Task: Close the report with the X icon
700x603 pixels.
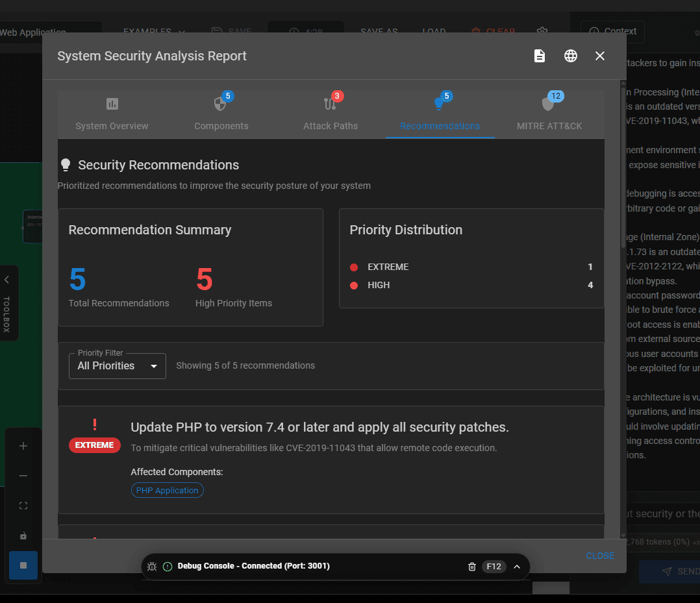Action: point(600,56)
